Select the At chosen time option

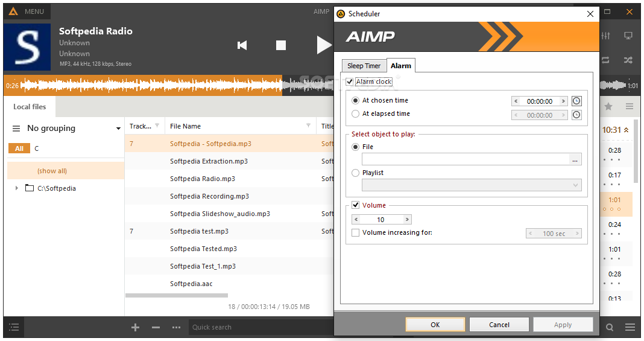coord(355,101)
